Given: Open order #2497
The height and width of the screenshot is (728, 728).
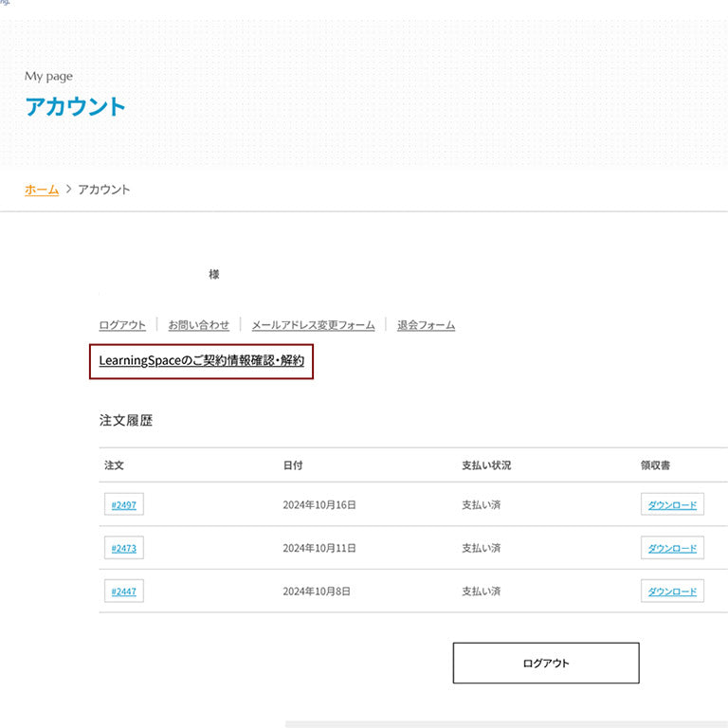Looking at the screenshot, I should [x=124, y=504].
